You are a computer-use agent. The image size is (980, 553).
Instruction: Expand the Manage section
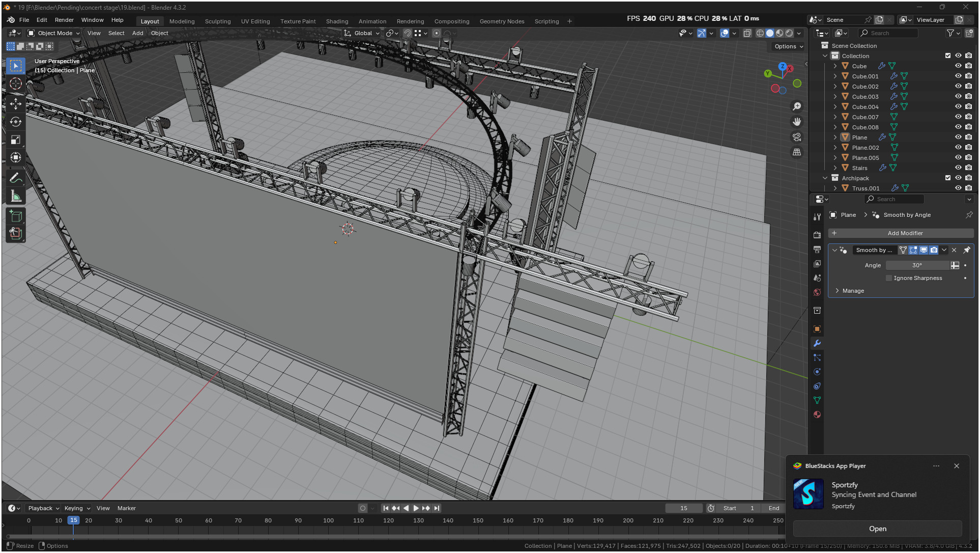coord(838,291)
